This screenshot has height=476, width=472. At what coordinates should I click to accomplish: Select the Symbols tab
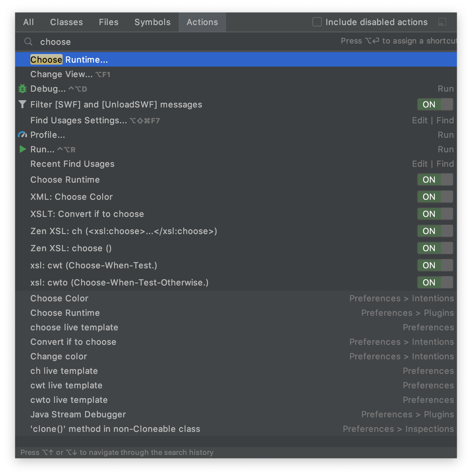coord(152,22)
